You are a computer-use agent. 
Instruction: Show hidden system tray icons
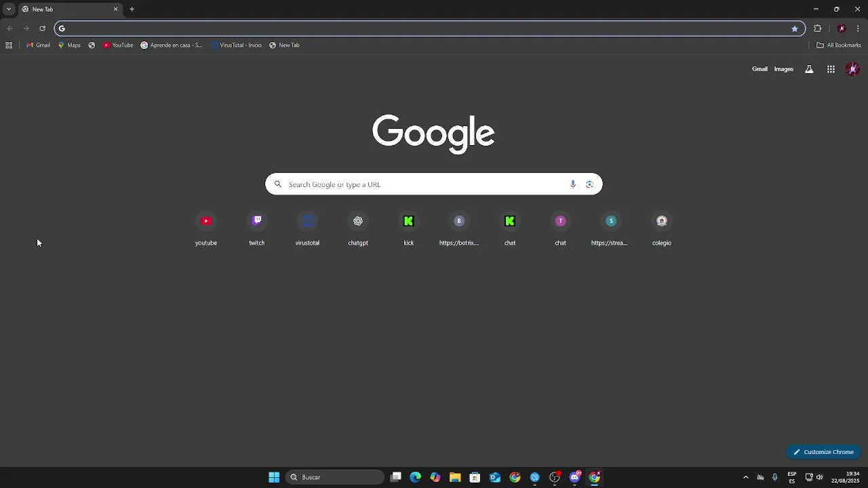(746, 477)
